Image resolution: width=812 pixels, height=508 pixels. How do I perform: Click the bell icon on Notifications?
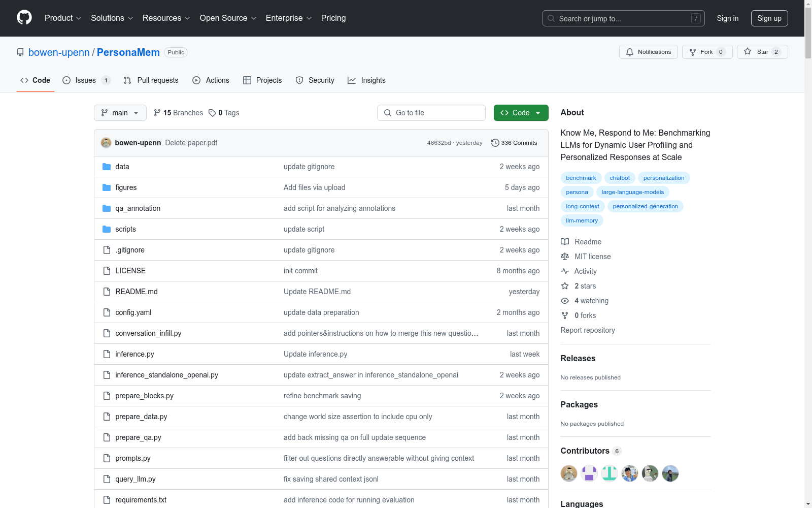click(x=630, y=52)
